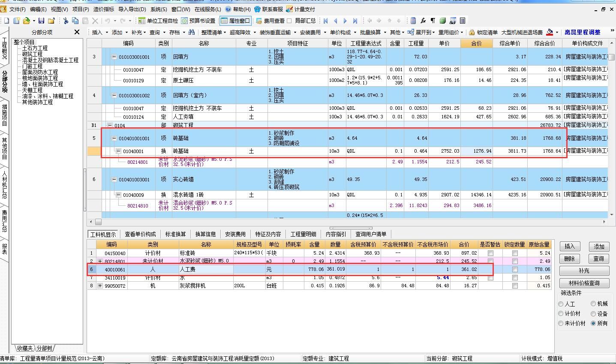The height and width of the screenshot is (364, 616).
Task: Go to previous record blue arrow
Action: tap(335, 21)
